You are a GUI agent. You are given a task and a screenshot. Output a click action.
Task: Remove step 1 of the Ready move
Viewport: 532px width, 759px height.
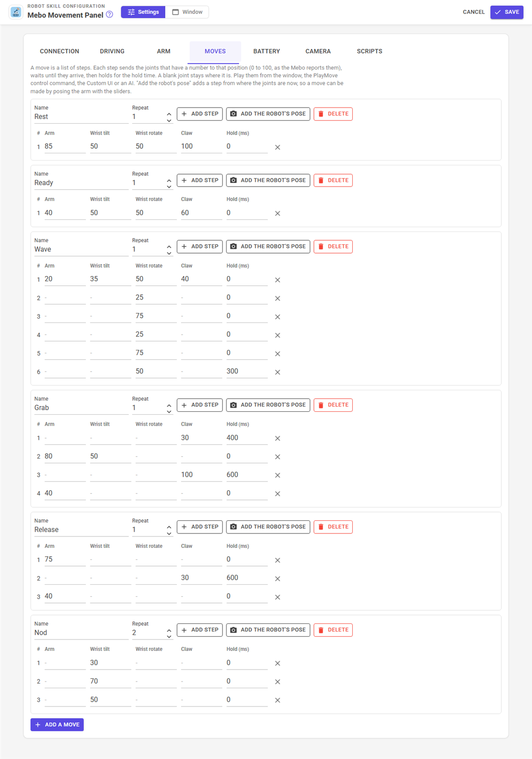tap(277, 213)
